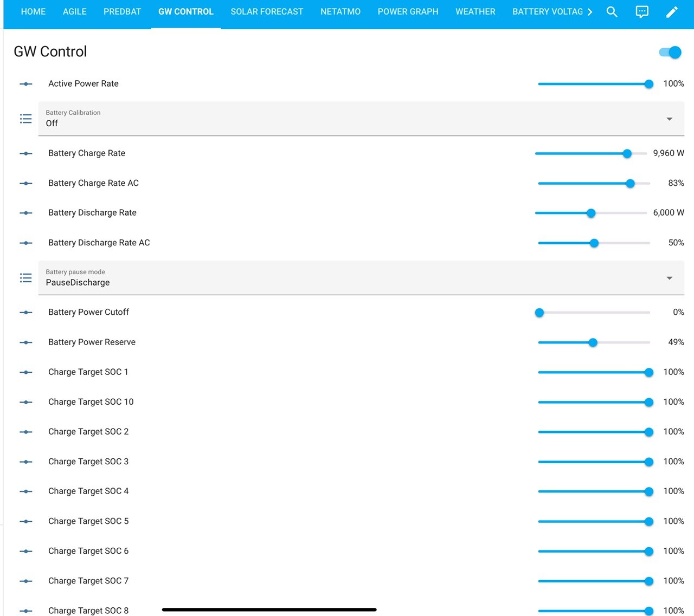Click Charge Target SOC 2 entity icon
The height and width of the screenshot is (616, 694).
click(26, 432)
